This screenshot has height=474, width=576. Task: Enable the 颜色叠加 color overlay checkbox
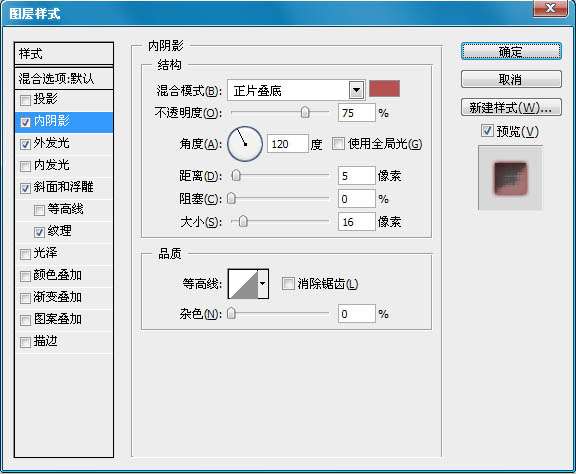(x=25, y=276)
